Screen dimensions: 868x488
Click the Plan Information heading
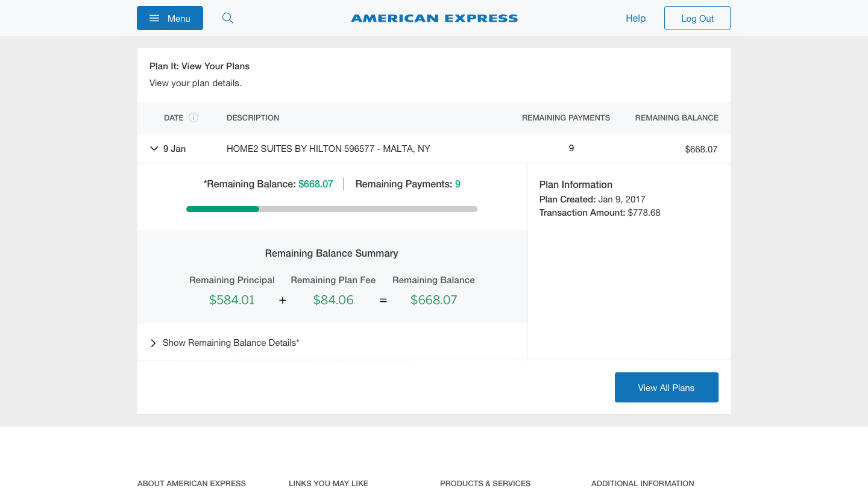click(576, 185)
